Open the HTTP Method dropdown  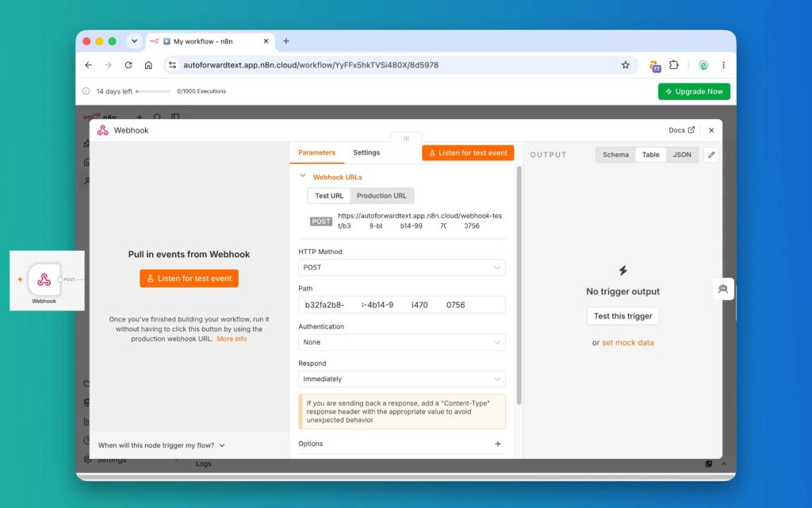(402, 267)
